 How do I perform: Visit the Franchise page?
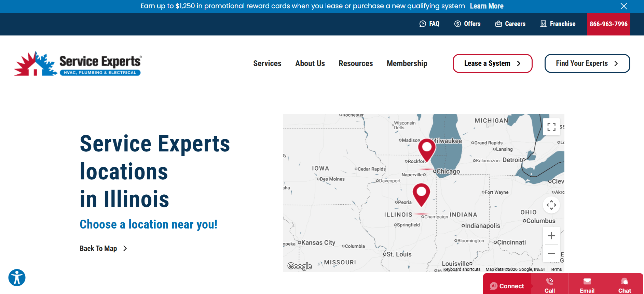(x=558, y=24)
